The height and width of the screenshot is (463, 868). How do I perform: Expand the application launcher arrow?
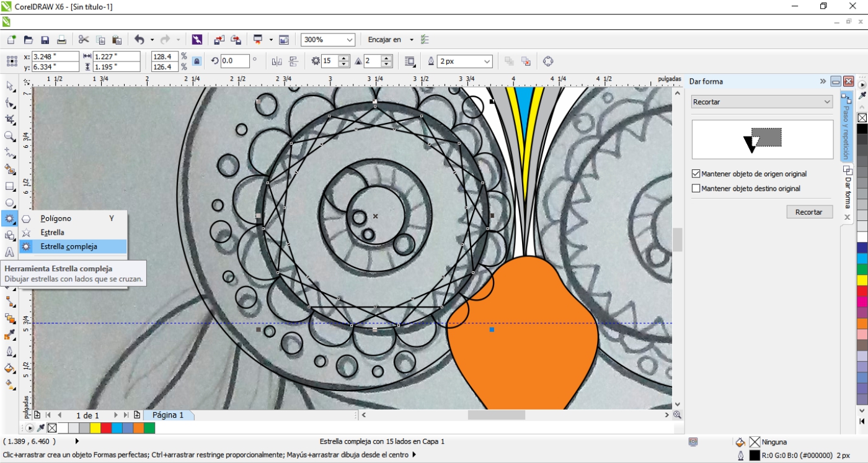(x=271, y=40)
